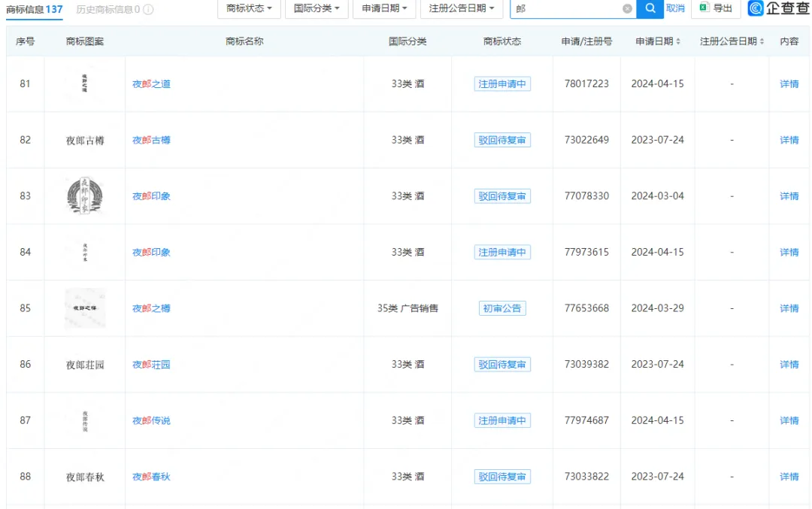Image resolution: width=812 pixels, height=509 pixels.
Task: Click 注册申请中 status tag in row 87
Action: [x=501, y=420]
